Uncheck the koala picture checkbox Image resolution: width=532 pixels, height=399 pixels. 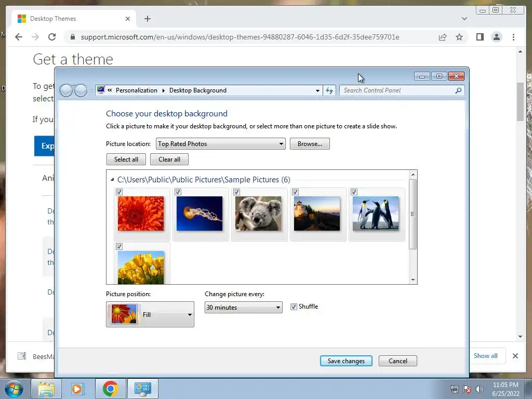pyautogui.click(x=236, y=192)
